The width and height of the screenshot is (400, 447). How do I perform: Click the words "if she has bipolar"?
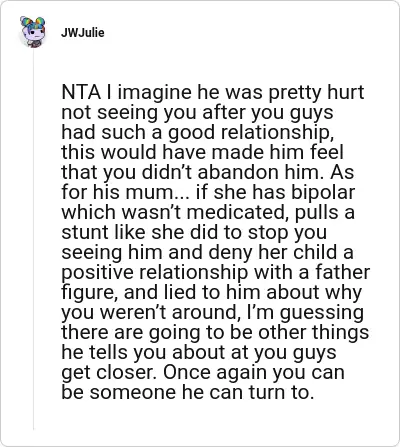pos(275,192)
